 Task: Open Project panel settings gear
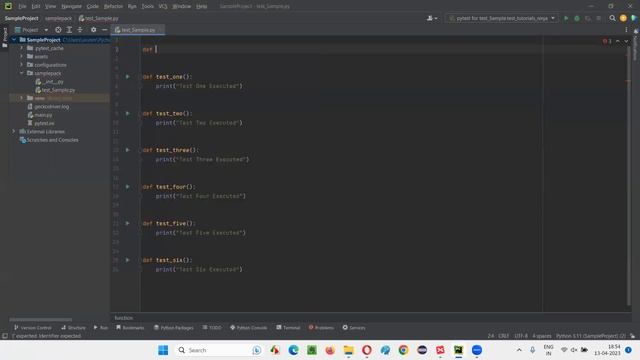tap(93, 30)
